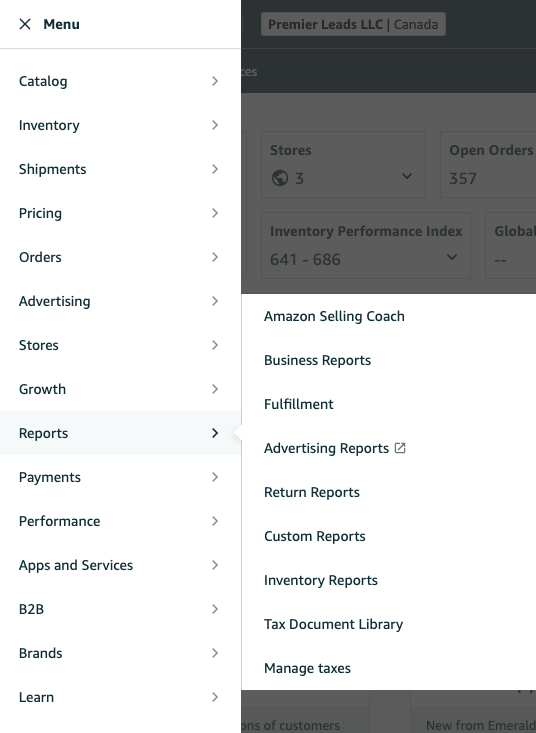Open Manage taxes
Viewport: 536px width, 733px height.
click(x=307, y=668)
